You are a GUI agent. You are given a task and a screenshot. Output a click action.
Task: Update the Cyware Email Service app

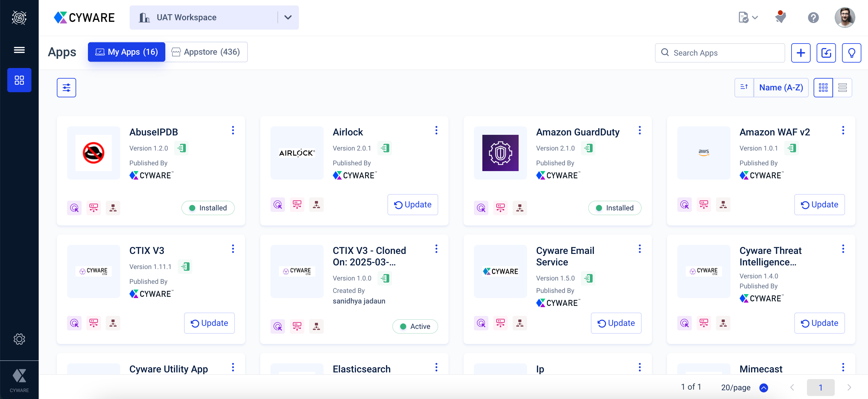point(616,323)
